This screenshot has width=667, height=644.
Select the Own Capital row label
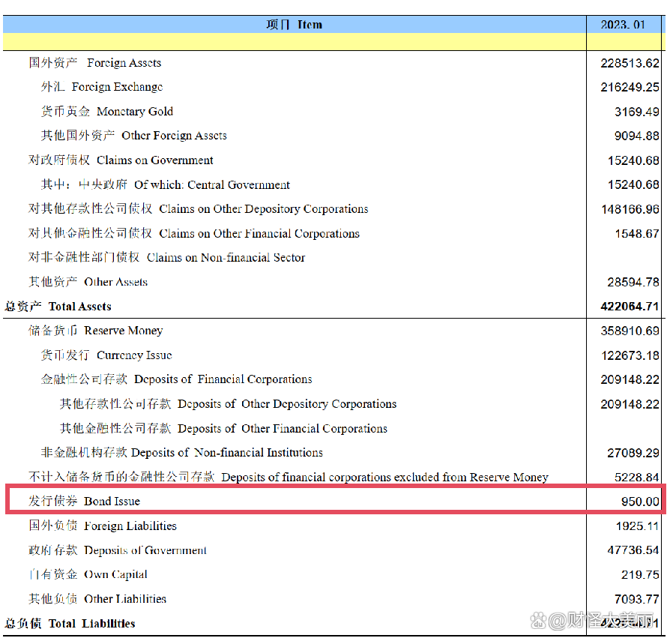[x=88, y=574]
